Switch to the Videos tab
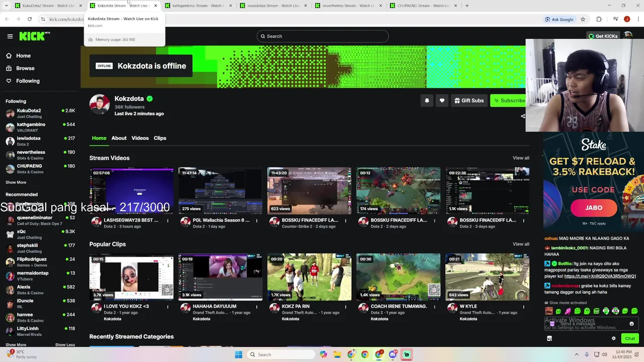The image size is (644, 362). point(140,138)
